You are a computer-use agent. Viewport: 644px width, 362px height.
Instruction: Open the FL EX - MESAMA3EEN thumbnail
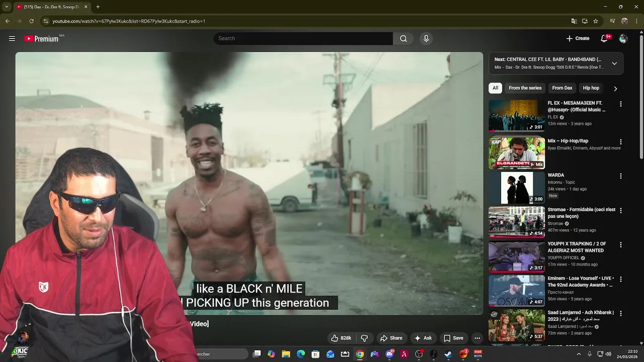[517, 115]
